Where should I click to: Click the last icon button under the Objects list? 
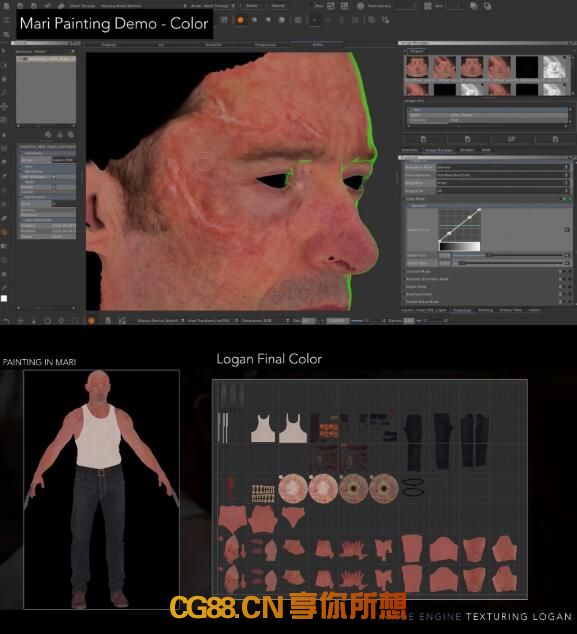[x=71, y=134]
